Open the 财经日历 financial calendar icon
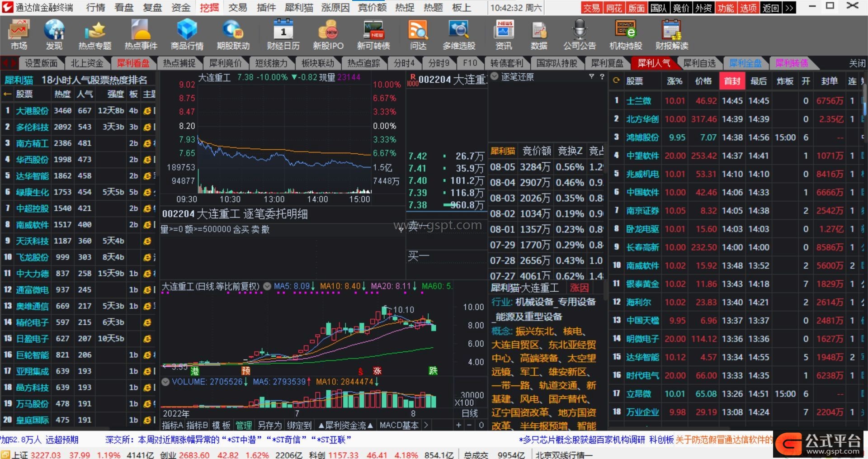 (283, 34)
